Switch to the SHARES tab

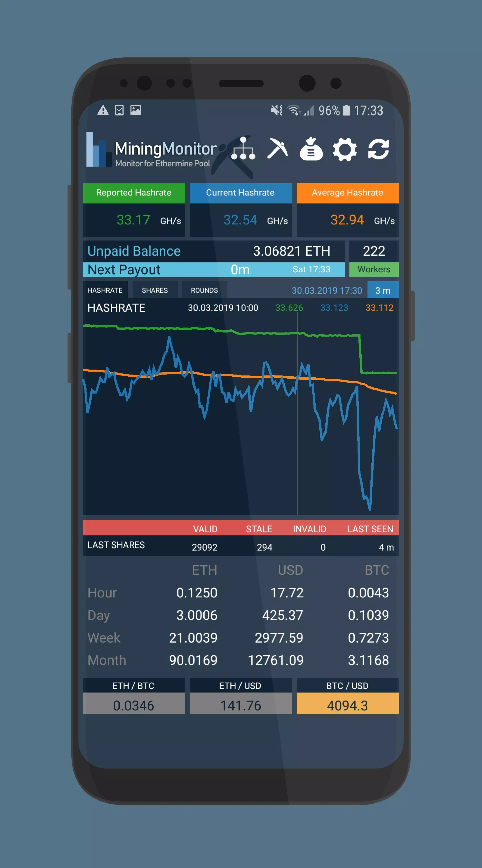(x=155, y=290)
